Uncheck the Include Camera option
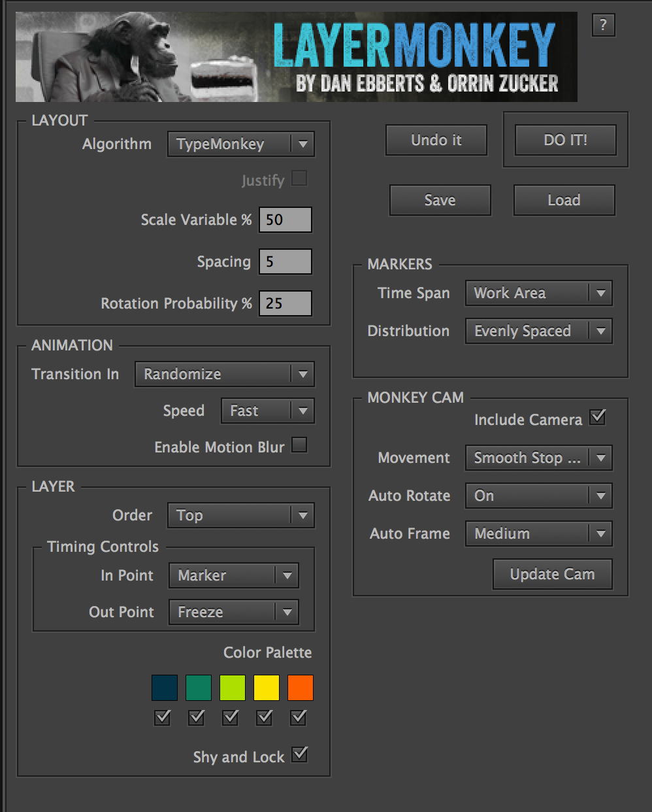Image resolution: width=652 pixels, height=812 pixels. pyautogui.click(x=596, y=416)
